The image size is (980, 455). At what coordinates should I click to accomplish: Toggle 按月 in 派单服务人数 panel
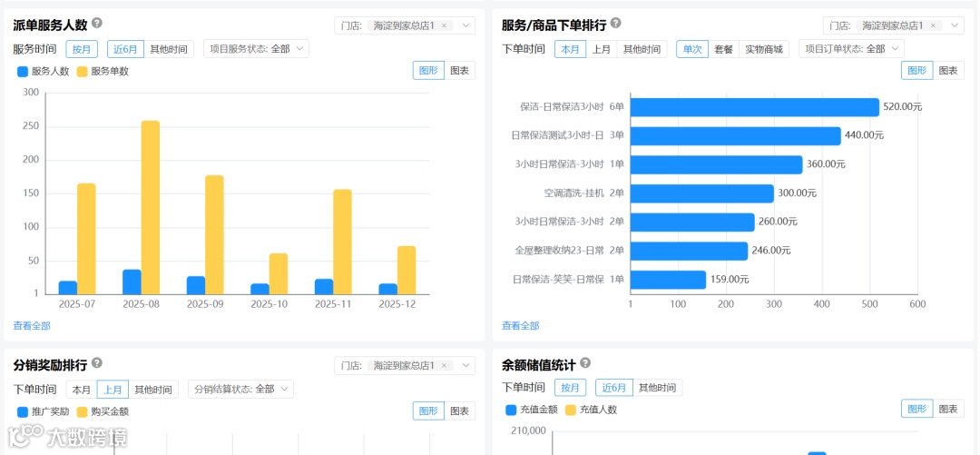tap(82, 49)
